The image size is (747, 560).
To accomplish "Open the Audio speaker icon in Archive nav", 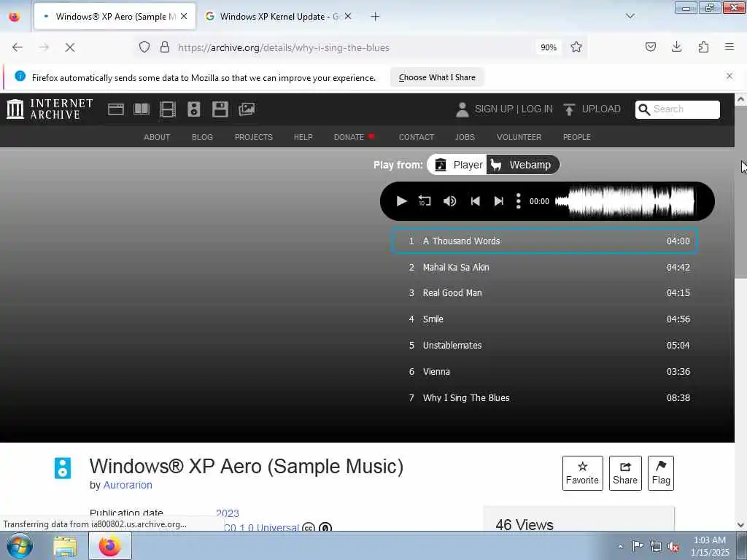I will tap(194, 109).
